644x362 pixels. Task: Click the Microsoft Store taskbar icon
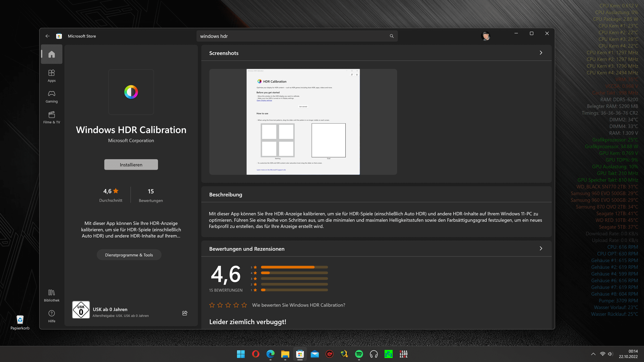pyautogui.click(x=300, y=354)
